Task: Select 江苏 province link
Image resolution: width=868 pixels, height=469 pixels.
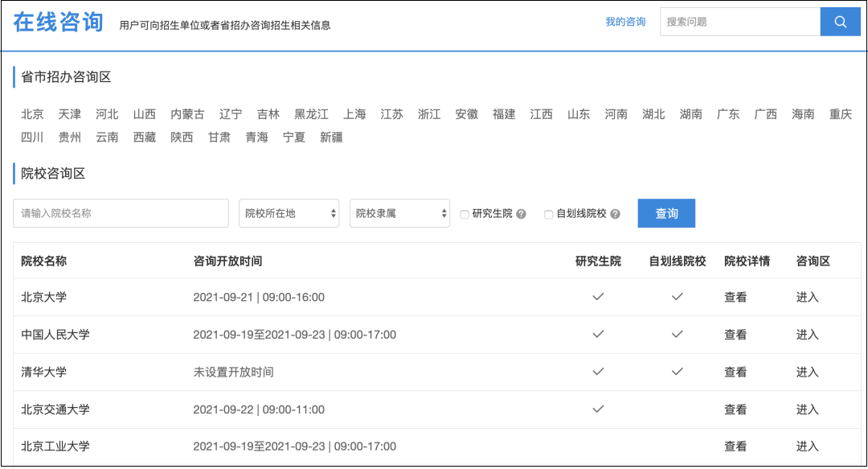Action: [392, 114]
